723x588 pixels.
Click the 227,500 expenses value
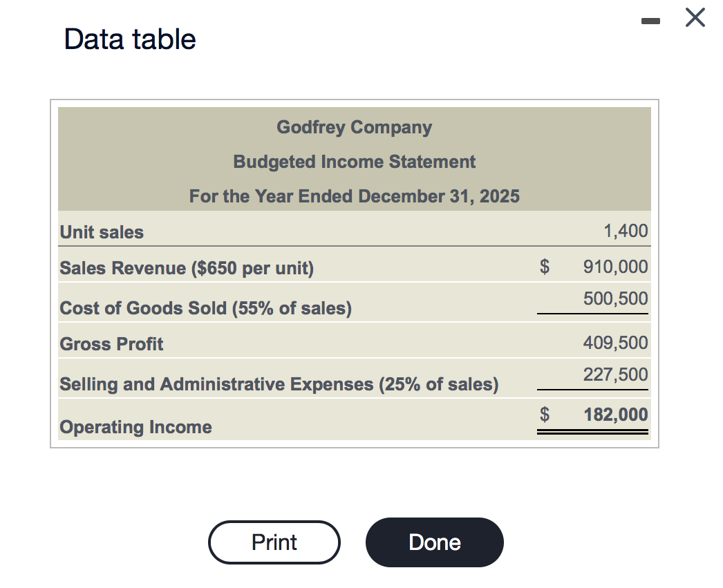click(615, 375)
